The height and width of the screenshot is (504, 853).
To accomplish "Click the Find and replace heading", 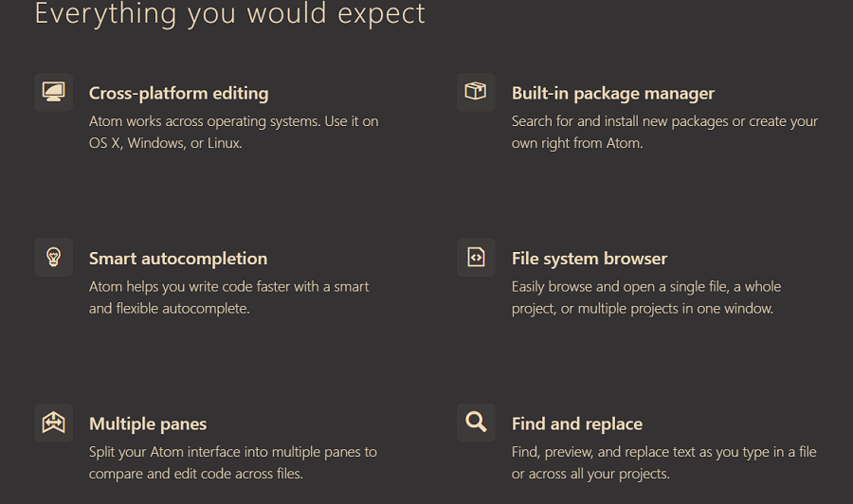I will point(576,424).
